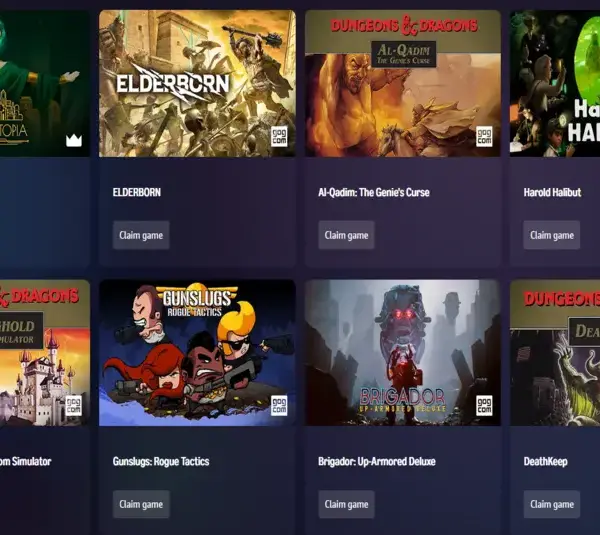Click the GOG.com badge on Brigador
This screenshot has width=600, height=535.
(x=484, y=406)
